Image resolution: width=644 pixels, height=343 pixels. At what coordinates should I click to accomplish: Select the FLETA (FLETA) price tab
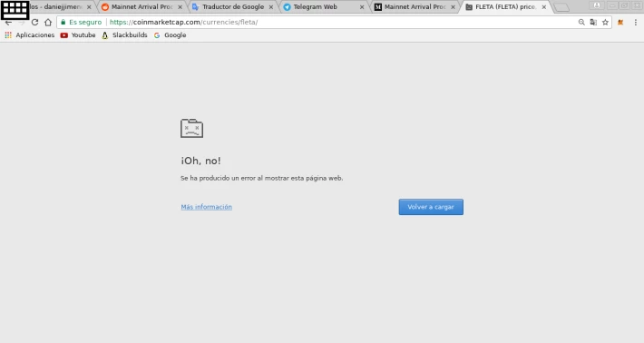tap(505, 7)
